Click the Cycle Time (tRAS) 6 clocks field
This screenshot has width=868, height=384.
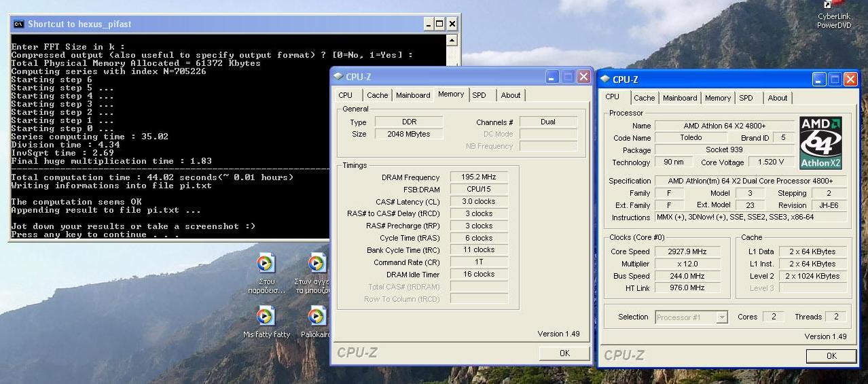pos(479,238)
